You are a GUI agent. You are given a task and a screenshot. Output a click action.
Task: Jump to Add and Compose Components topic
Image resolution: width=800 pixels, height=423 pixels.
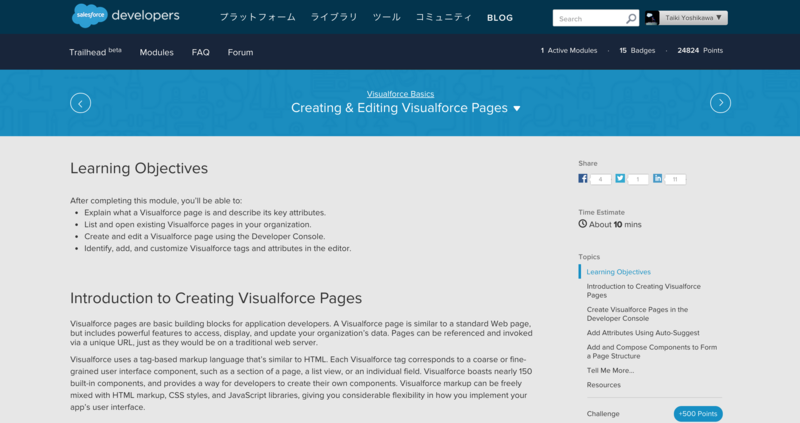pos(652,352)
